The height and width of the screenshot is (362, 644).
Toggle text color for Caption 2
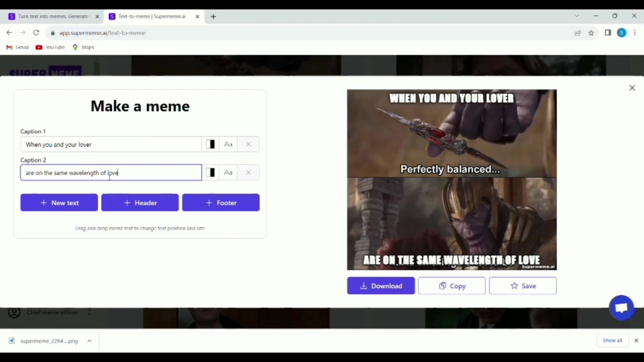click(210, 173)
